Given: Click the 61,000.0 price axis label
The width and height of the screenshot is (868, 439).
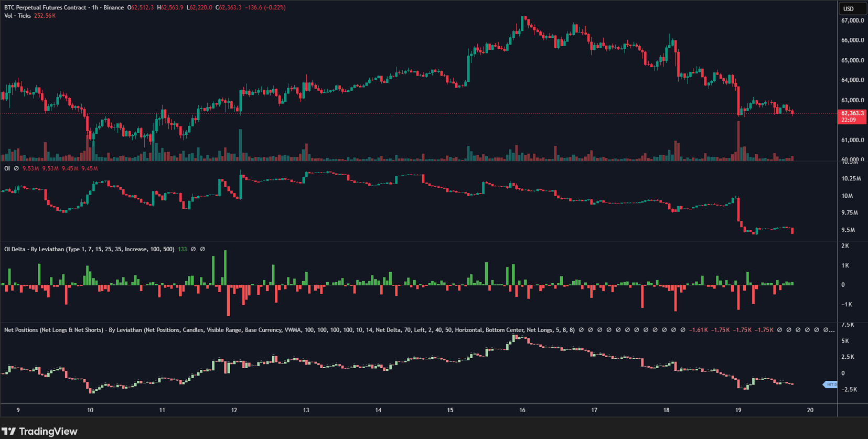Looking at the screenshot, I should 852,140.
